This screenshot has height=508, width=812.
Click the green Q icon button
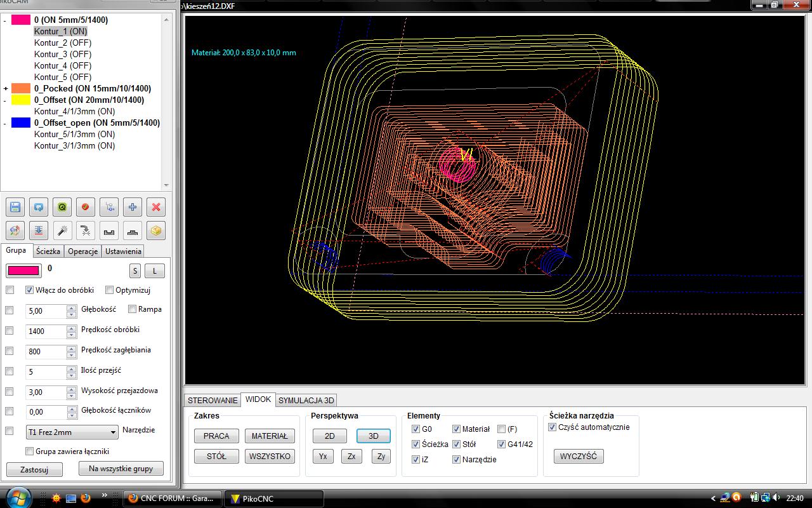pos(62,207)
